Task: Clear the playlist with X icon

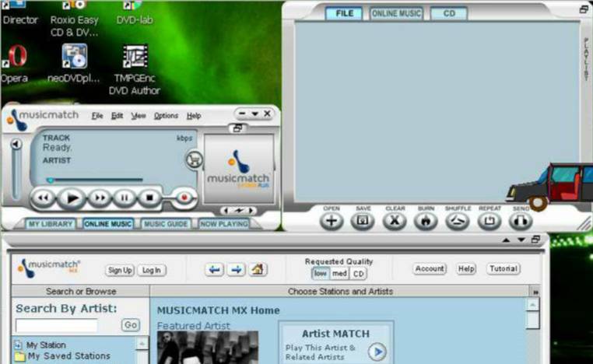Action: coord(395,221)
